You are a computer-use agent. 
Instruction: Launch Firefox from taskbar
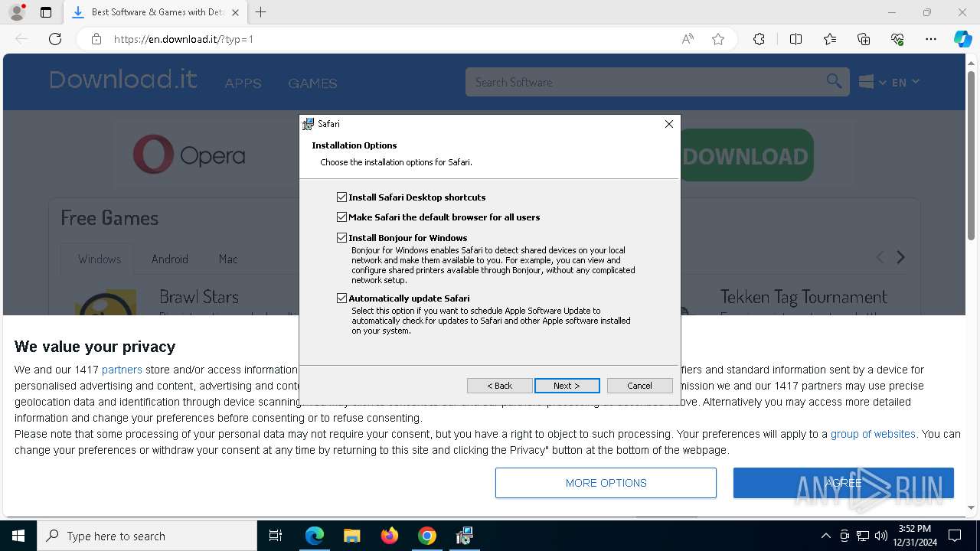pyautogui.click(x=390, y=536)
